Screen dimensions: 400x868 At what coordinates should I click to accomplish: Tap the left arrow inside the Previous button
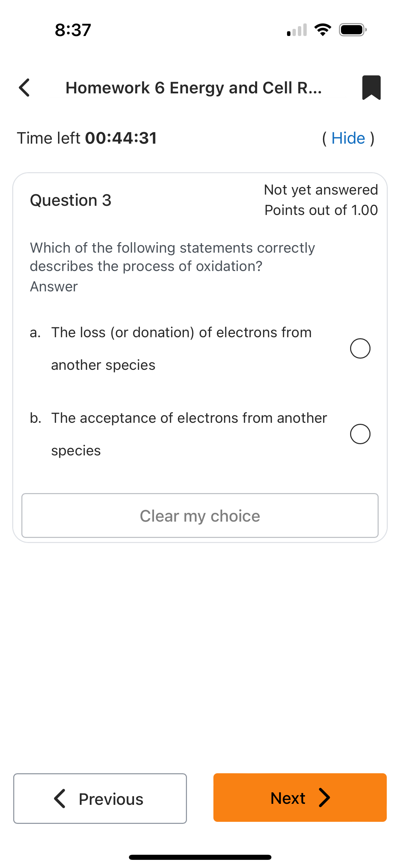(x=60, y=798)
